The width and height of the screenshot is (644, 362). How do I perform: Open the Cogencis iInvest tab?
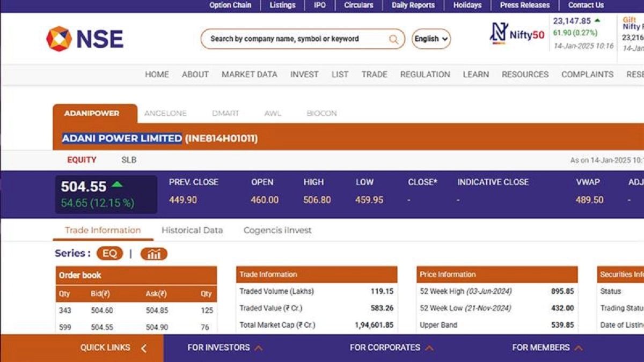point(277,230)
